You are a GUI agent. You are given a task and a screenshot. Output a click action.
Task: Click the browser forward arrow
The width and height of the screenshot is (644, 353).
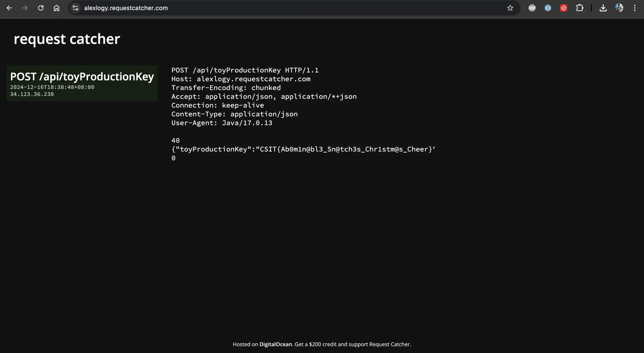[25, 8]
